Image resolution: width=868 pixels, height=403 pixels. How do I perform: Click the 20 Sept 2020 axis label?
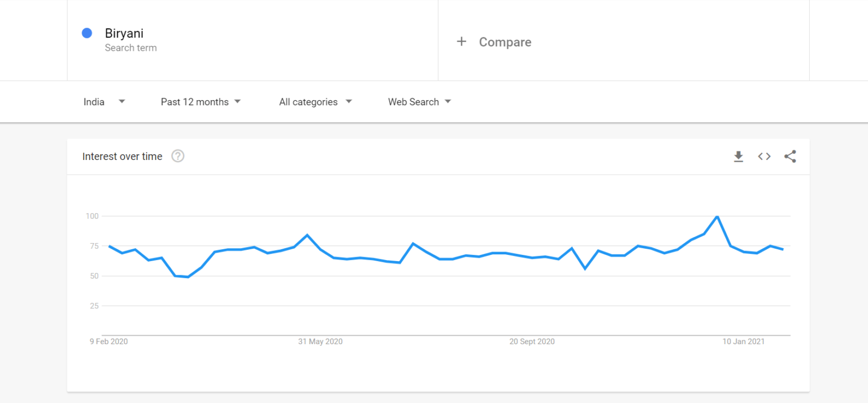[532, 341]
